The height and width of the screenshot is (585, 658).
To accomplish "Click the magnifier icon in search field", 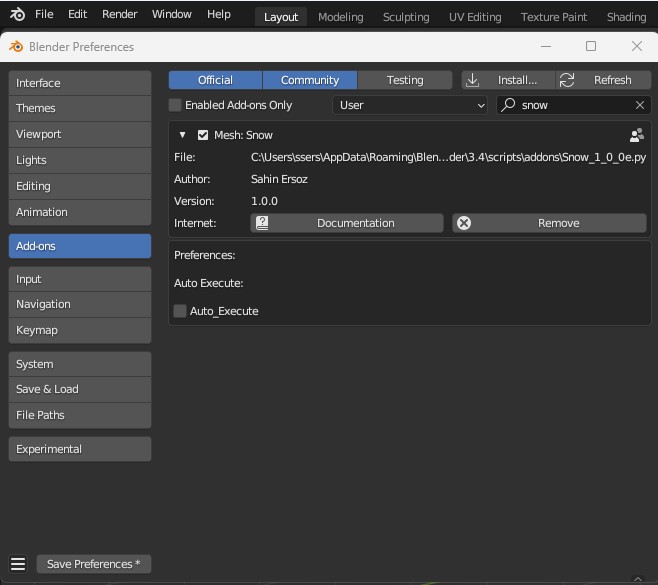I will tap(509, 105).
